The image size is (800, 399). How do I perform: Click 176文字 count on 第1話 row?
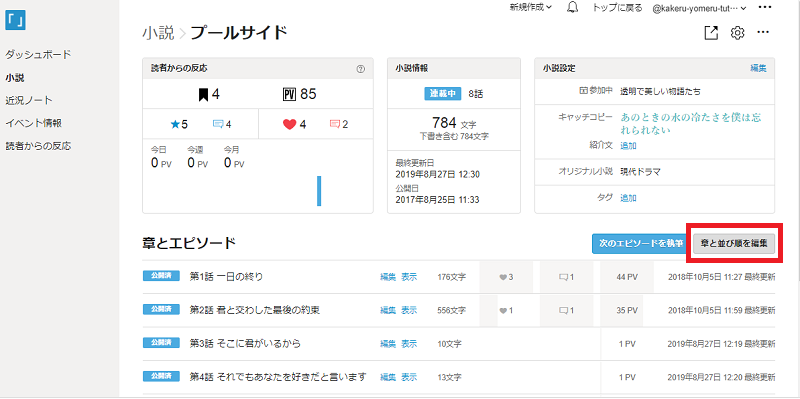coord(452,277)
